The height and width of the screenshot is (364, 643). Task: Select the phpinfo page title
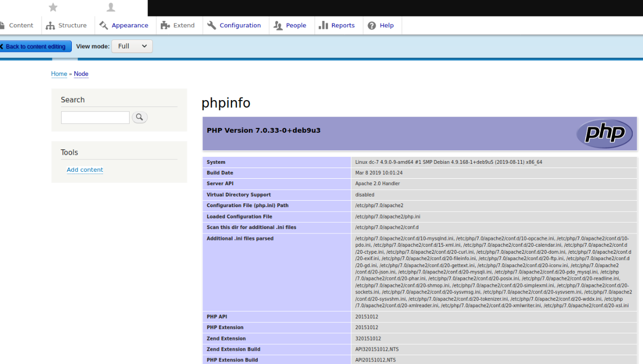(226, 103)
